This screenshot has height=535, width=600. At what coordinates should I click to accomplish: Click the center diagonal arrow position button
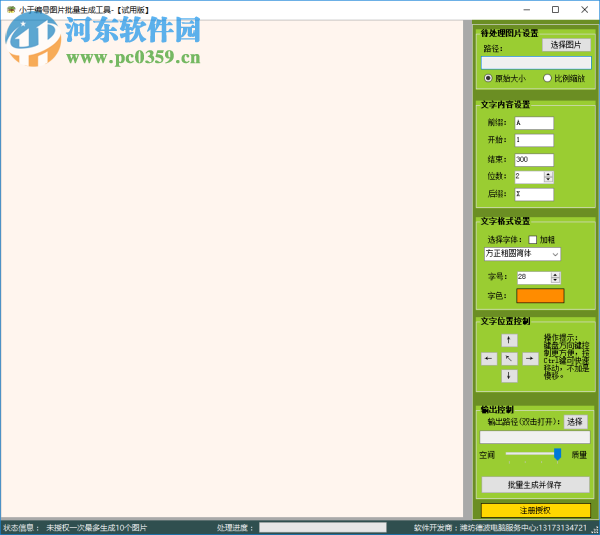[509, 359]
